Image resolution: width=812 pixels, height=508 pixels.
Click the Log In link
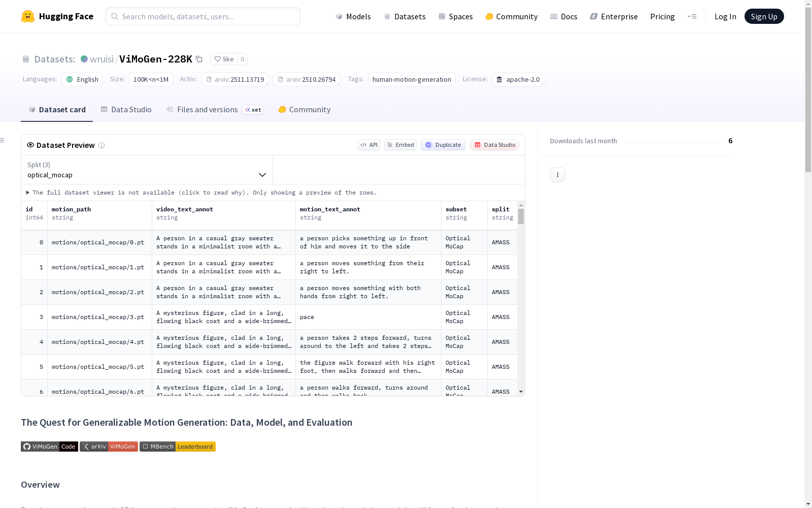pos(725,16)
